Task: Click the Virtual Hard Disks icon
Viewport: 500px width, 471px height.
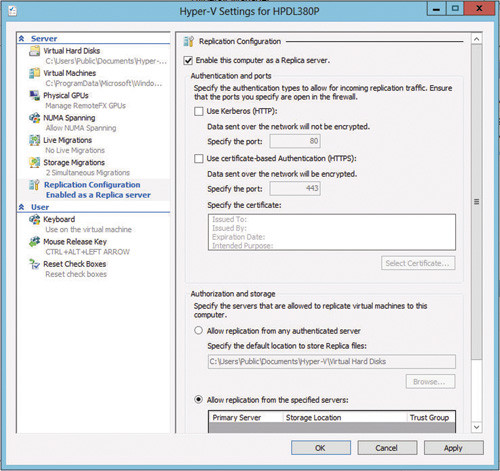Action: [34, 51]
